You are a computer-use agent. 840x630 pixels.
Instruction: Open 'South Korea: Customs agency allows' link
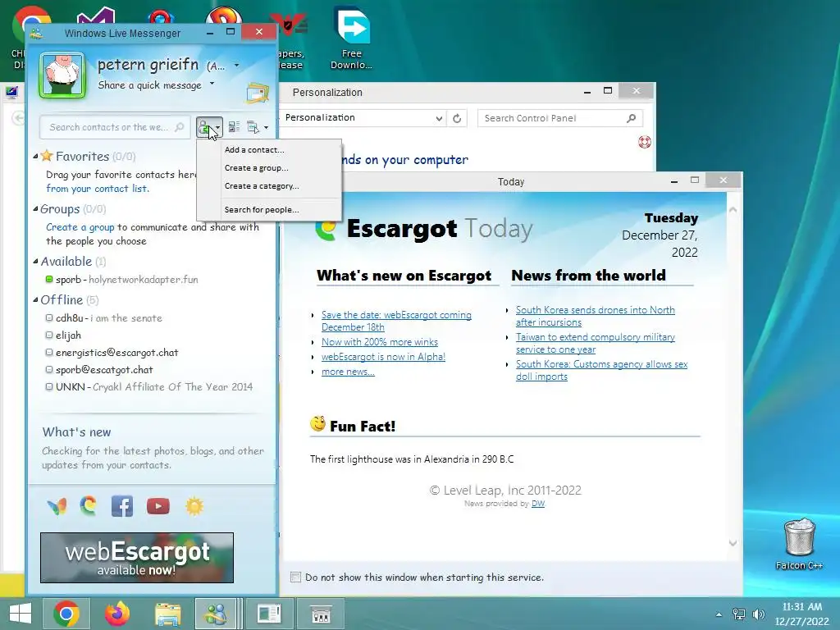601,370
